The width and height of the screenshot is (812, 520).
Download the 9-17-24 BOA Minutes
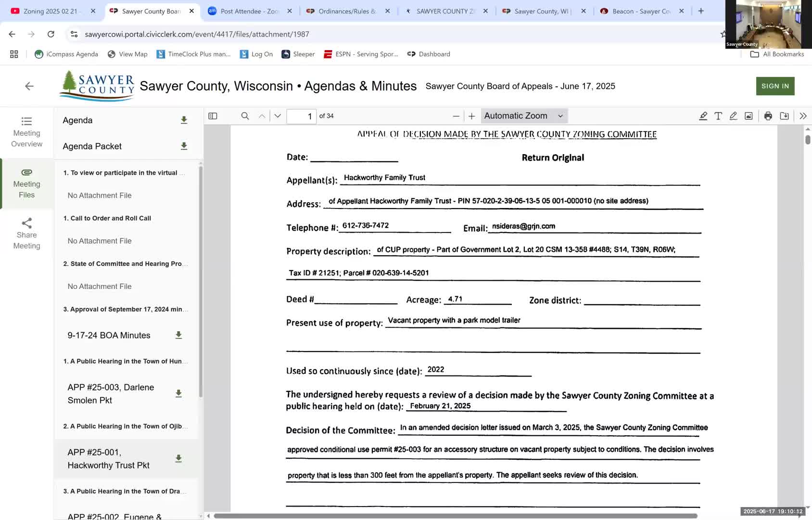click(x=178, y=335)
